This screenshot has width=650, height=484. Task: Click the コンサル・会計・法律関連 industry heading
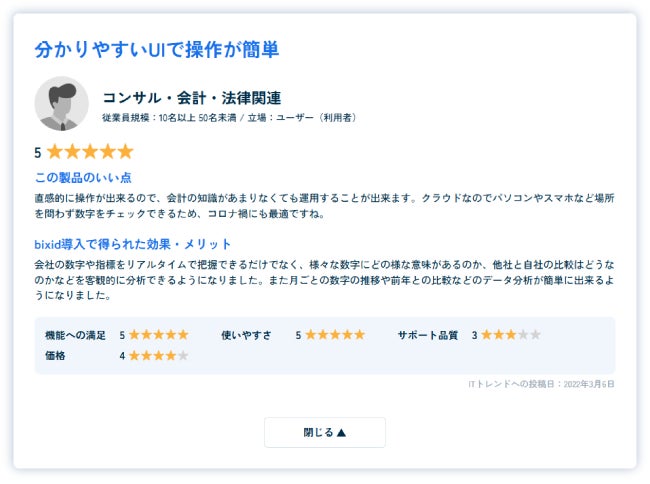click(192, 98)
